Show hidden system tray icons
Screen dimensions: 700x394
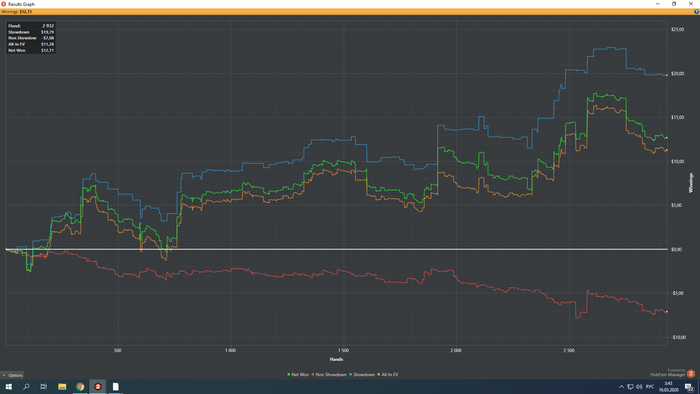pos(621,387)
